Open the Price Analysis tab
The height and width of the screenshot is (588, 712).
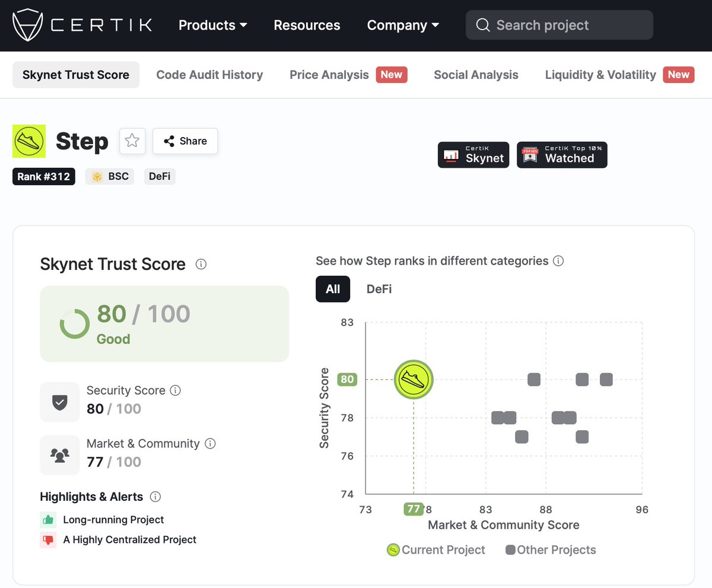click(329, 75)
